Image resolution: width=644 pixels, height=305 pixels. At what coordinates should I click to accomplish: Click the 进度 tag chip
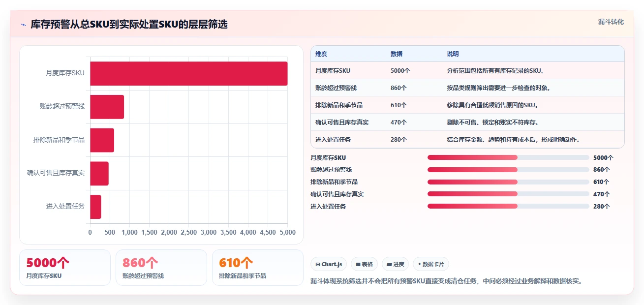pos(395,264)
